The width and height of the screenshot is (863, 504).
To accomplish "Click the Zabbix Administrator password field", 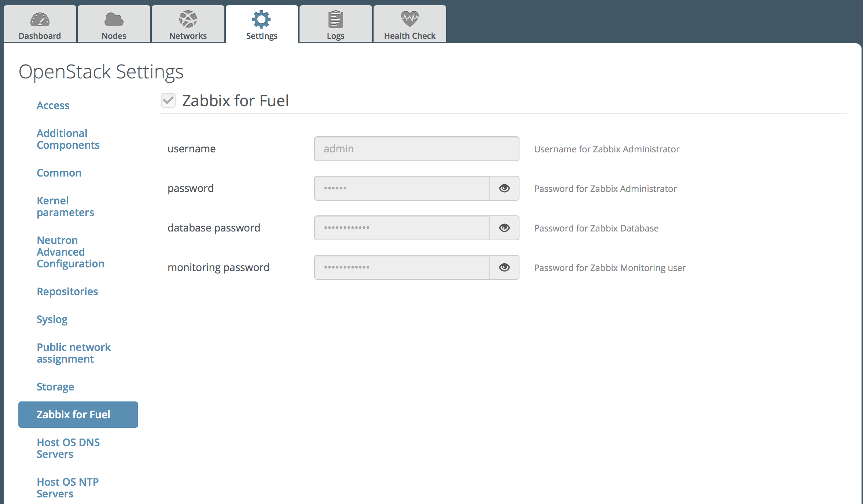I will click(x=402, y=188).
